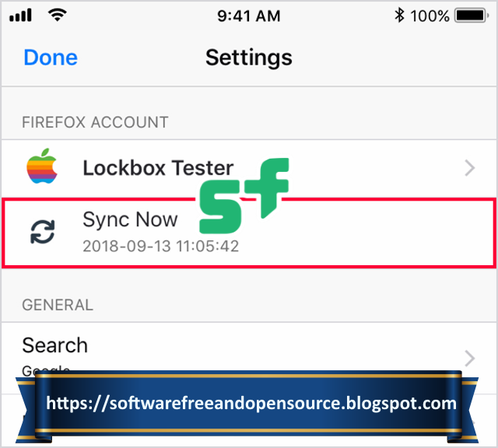Click the rainbow Apple account avatar
498x448 pixels.
(41, 167)
